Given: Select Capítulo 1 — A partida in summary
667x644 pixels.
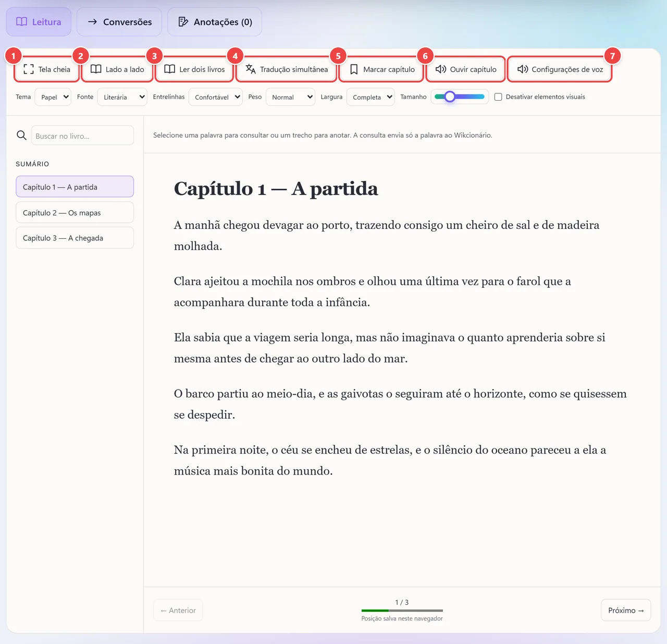Looking at the screenshot, I should 75,187.
